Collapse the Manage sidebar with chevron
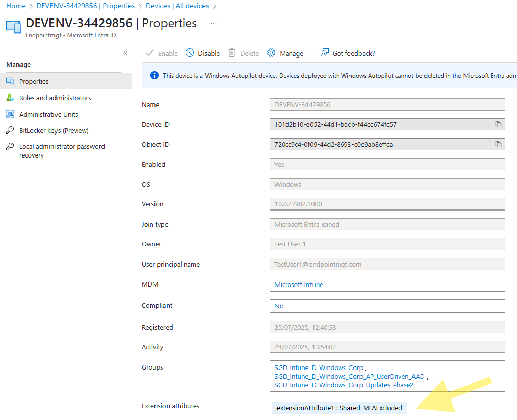 coord(125,52)
